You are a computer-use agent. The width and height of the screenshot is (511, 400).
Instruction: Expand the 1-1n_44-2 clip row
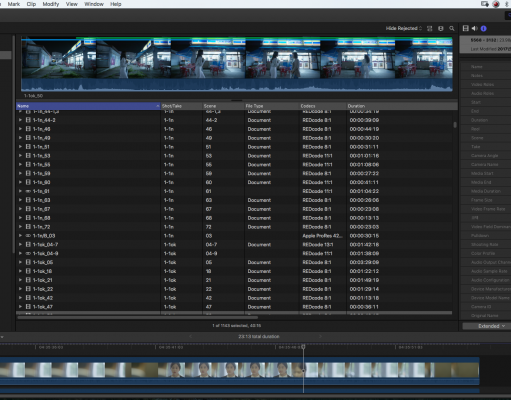pos(20,120)
